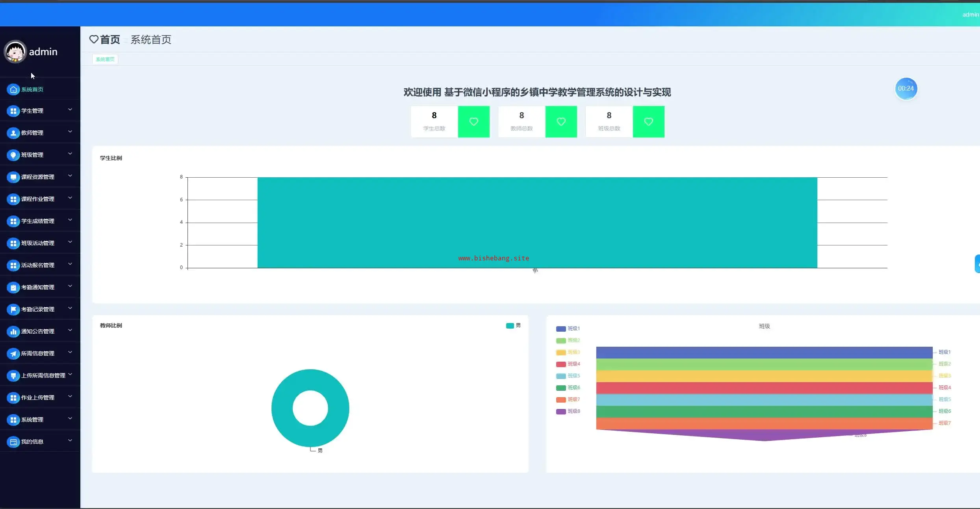Expand the 学生管理 submenu chevron
The image size is (980, 509).
(x=70, y=110)
